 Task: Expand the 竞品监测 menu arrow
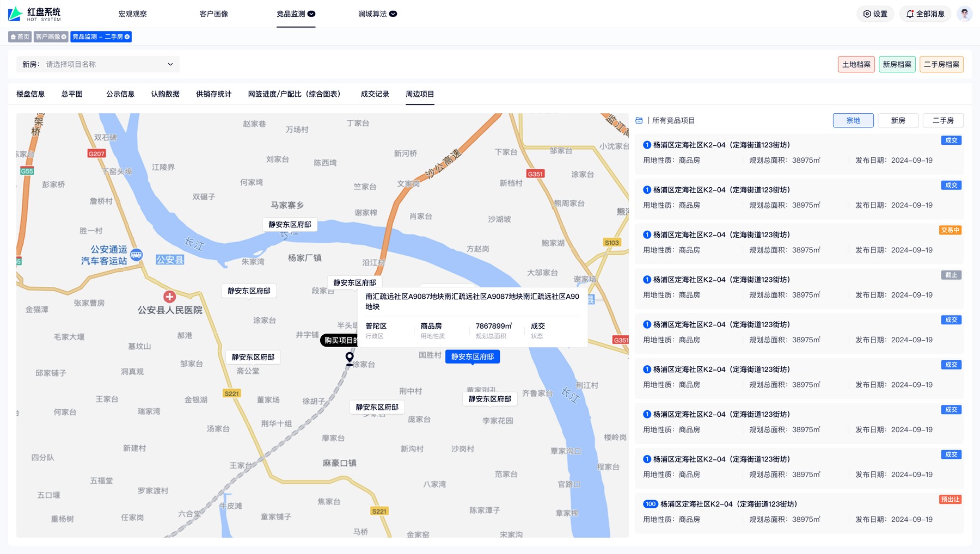pos(311,14)
